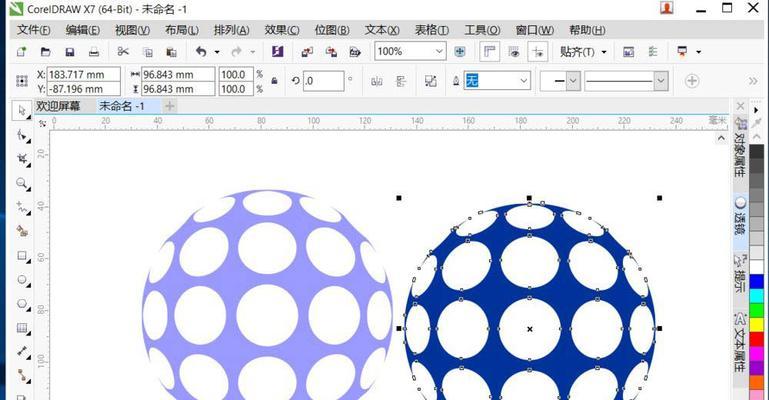
Task: Select the Freehand curve tool
Action: [x=22, y=207]
